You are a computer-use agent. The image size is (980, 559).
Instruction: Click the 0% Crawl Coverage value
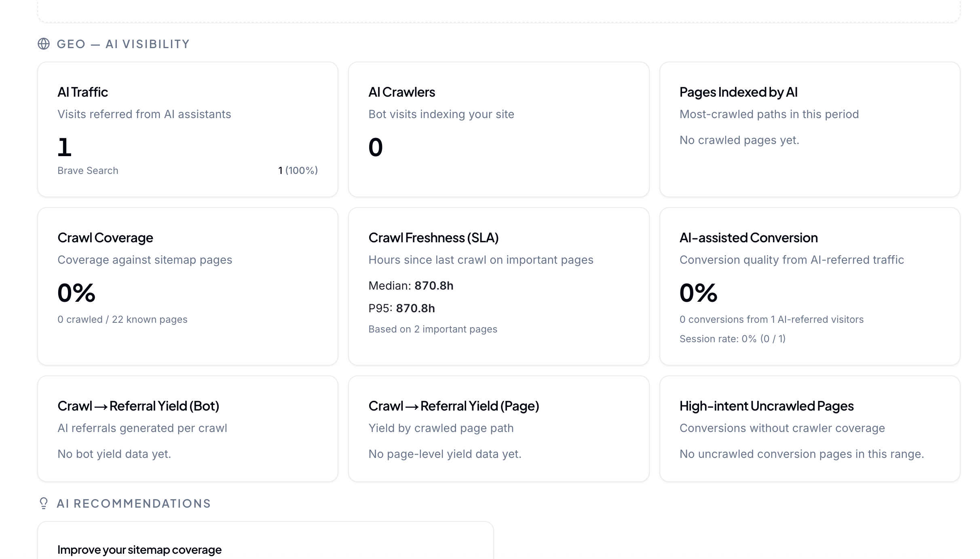tap(76, 294)
